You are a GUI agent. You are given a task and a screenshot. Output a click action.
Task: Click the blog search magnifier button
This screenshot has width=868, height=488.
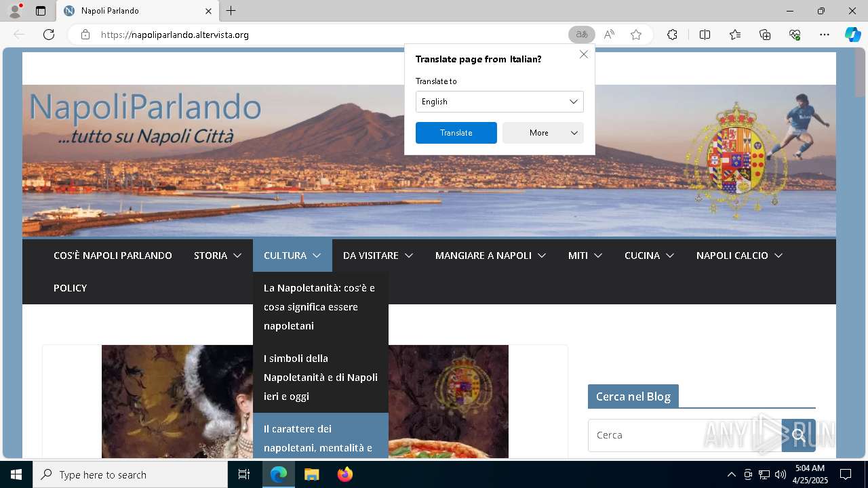click(798, 435)
